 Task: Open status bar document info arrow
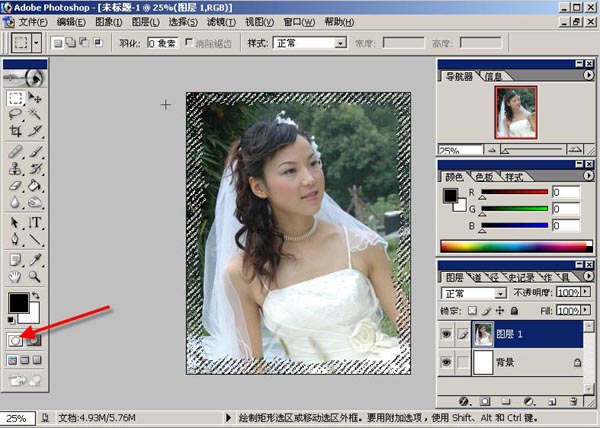point(228,418)
